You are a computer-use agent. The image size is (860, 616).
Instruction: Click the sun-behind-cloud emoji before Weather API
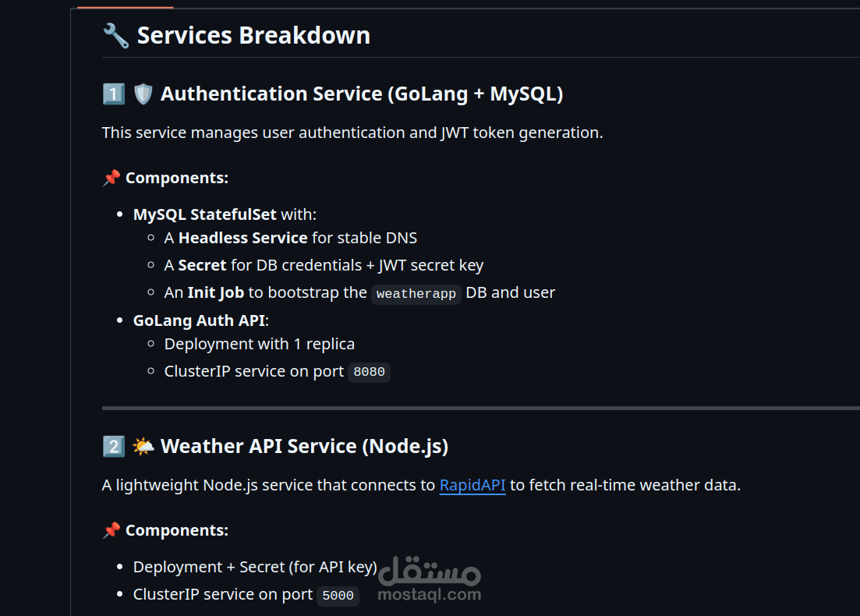143,447
